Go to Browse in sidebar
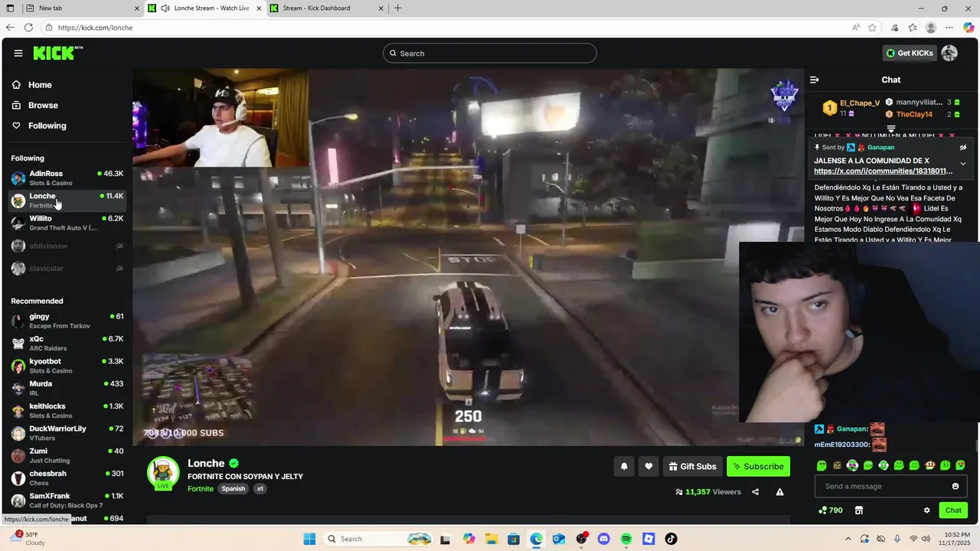980x551 pixels. [x=35, y=105]
